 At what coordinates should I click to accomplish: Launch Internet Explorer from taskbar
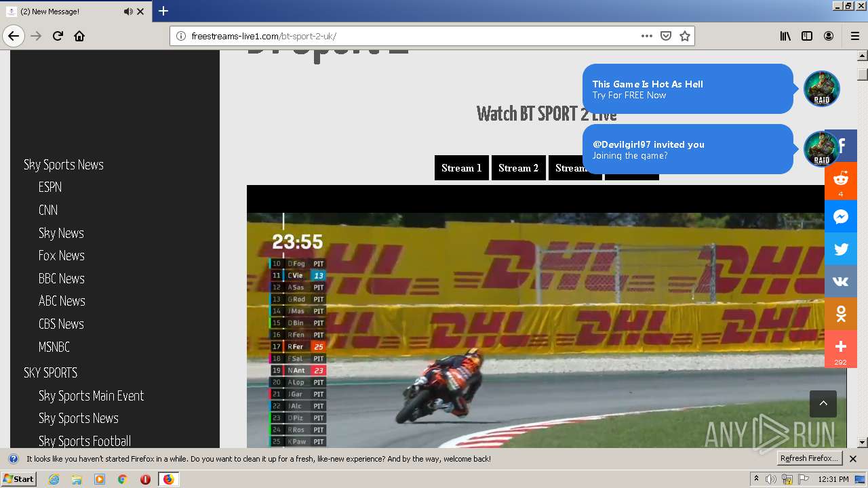[x=54, y=479]
